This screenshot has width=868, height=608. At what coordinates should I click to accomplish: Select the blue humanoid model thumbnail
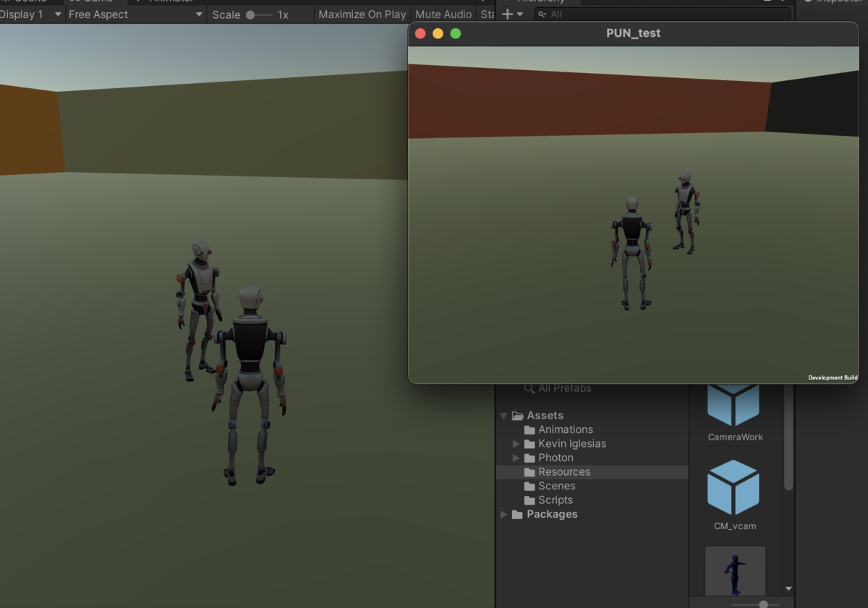(x=735, y=571)
